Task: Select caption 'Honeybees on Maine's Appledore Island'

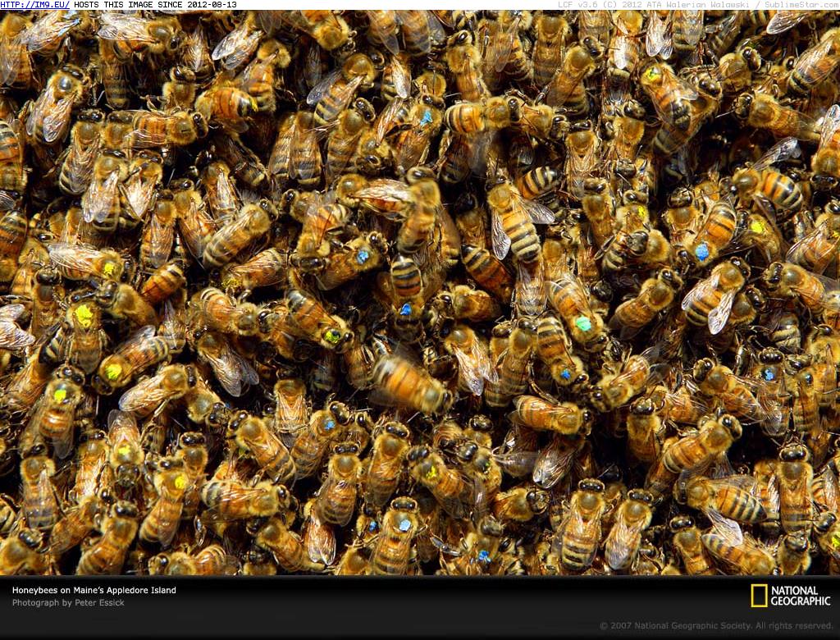Action: pos(94,590)
